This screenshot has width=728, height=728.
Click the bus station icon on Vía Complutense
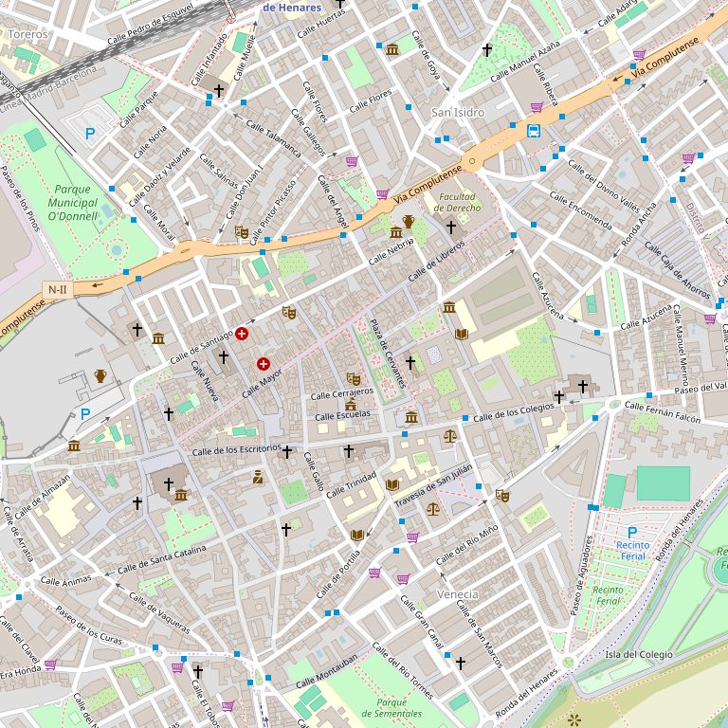pos(534,131)
